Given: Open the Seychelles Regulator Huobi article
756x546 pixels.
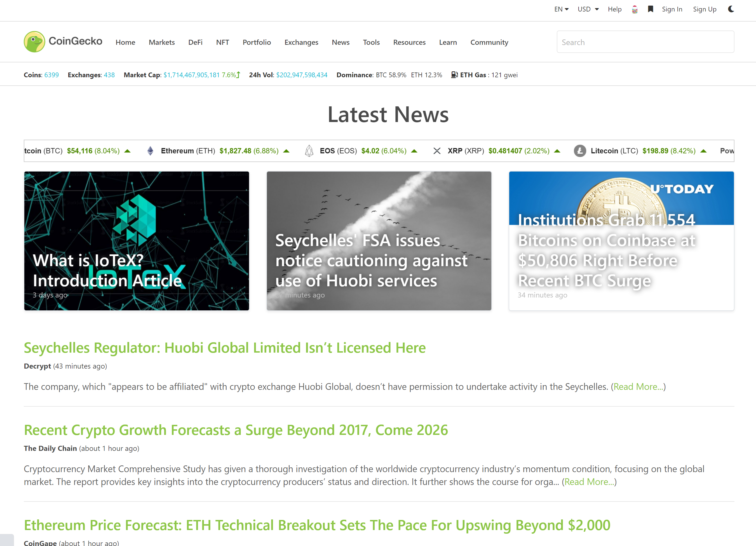Looking at the screenshot, I should tap(224, 348).
